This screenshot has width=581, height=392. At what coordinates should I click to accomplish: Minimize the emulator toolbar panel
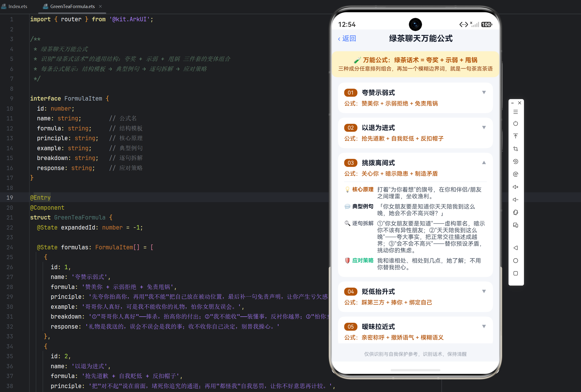coord(512,103)
